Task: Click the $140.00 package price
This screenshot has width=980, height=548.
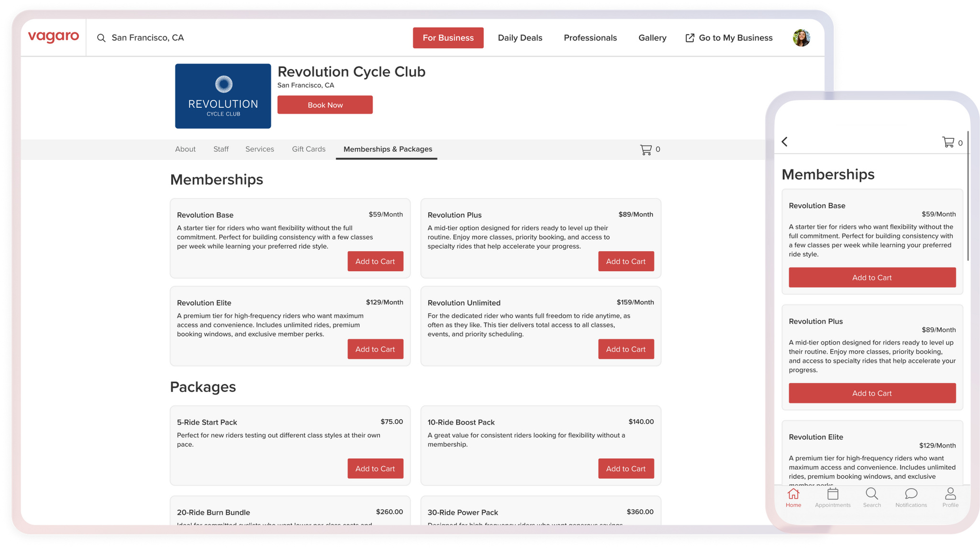Action: pos(641,422)
